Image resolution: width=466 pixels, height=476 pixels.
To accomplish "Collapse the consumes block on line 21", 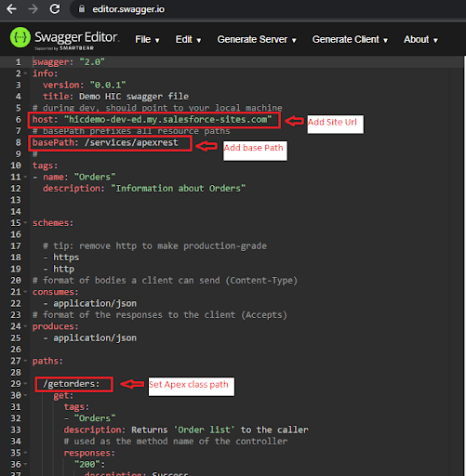I will (25, 292).
